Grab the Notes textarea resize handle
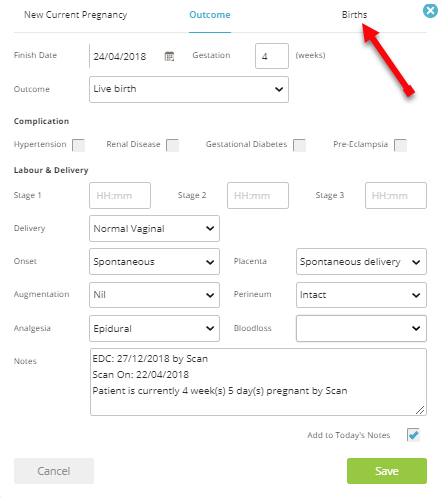440x497 pixels. 420,410
